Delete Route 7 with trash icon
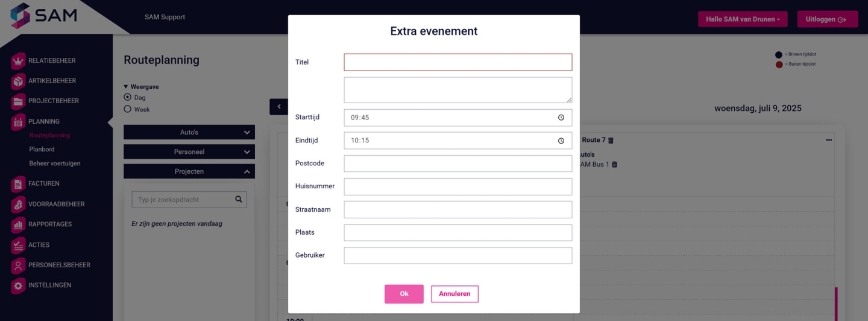This screenshot has width=868, height=321. 611,140
